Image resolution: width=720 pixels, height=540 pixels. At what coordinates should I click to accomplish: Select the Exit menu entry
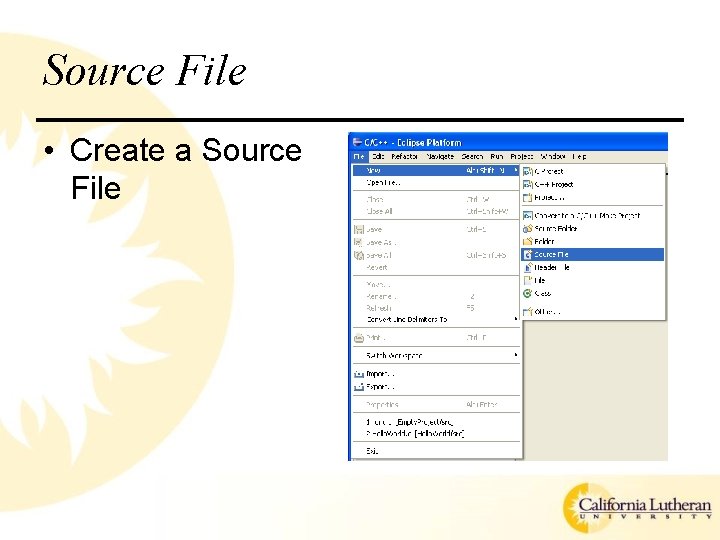tap(436, 451)
